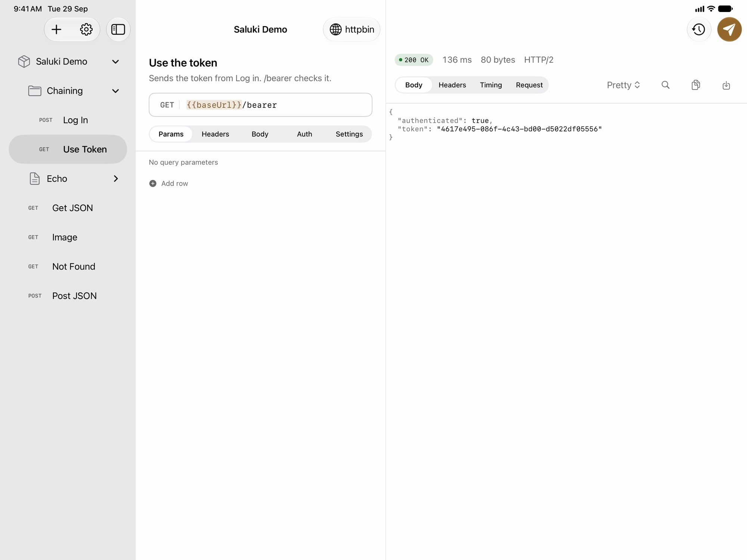Open the Not Found request
The height and width of the screenshot is (560, 747).
[x=68, y=267]
